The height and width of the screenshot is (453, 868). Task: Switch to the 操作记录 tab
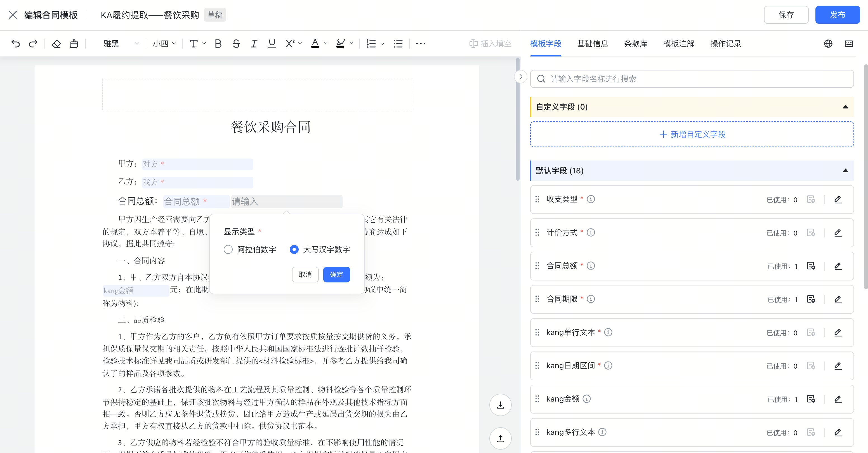pyautogui.click(x=725, y=43)
